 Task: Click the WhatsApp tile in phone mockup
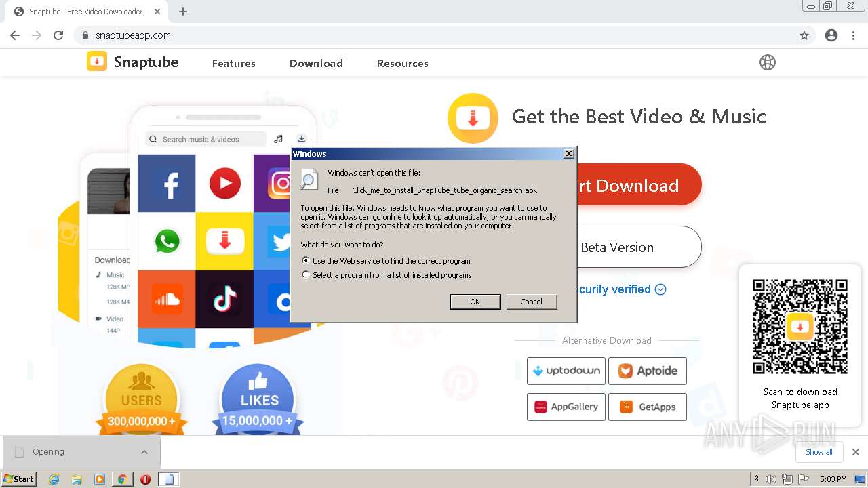tap(167, 241)
